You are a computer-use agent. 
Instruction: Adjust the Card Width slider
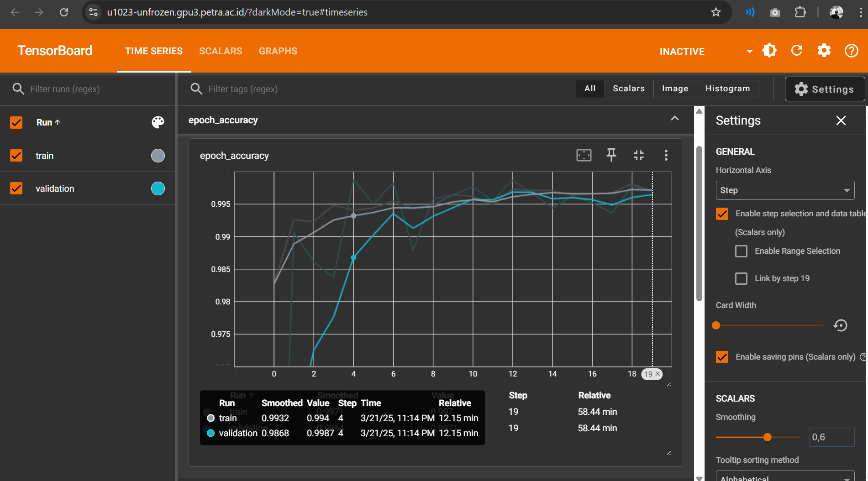(769, 325)
